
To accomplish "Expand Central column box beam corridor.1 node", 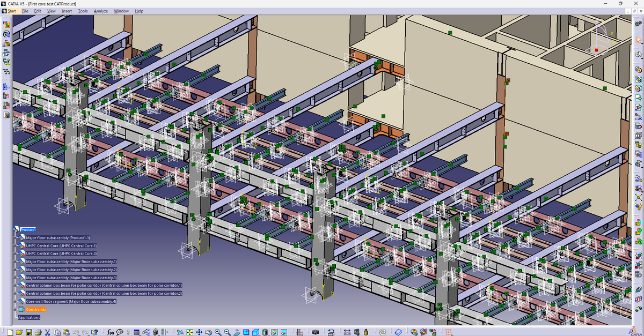I will [x=16, y=286].
